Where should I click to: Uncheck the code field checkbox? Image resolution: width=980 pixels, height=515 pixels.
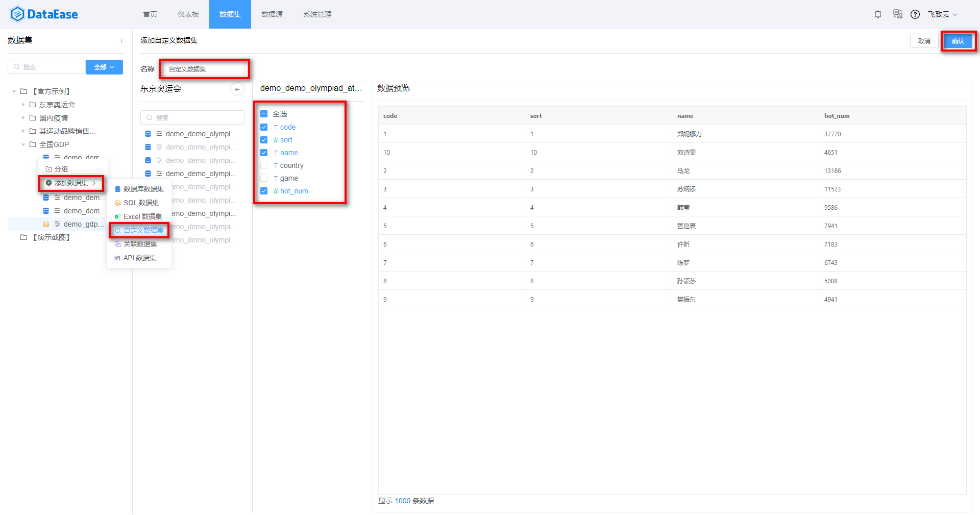pyautogui.click(x=264, y=127)
